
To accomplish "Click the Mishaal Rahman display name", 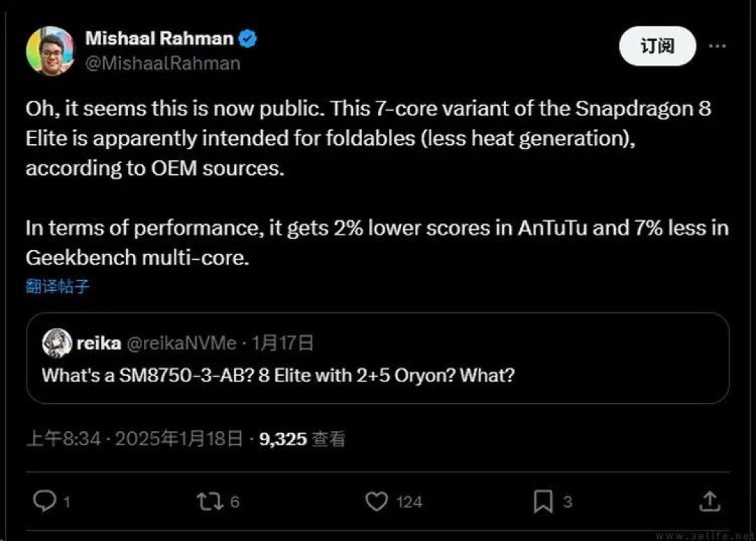I will 159,38.
